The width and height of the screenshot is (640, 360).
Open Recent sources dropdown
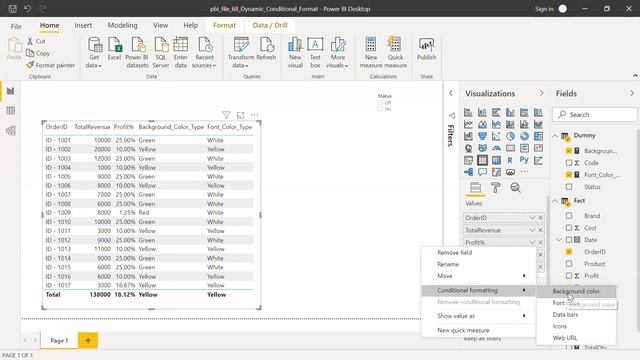(204, 52)
